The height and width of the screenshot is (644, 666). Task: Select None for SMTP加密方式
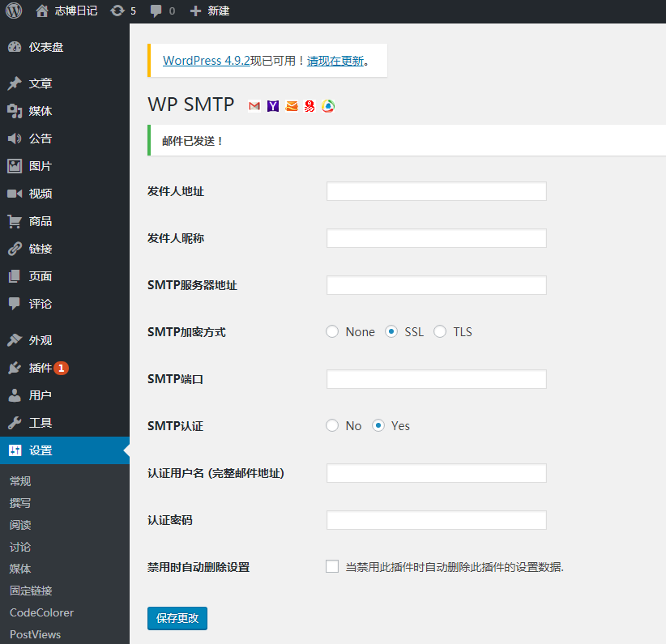(x=332, y=332)
